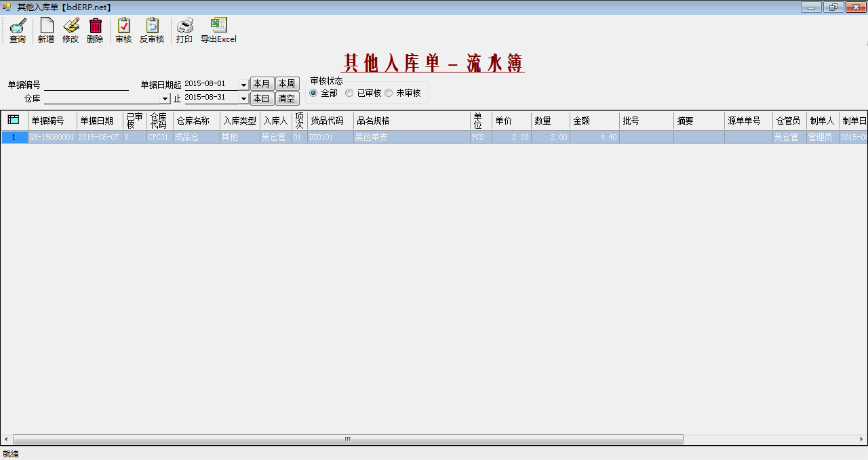Click the 仓库名称 column header

click(x=197, y=121)
